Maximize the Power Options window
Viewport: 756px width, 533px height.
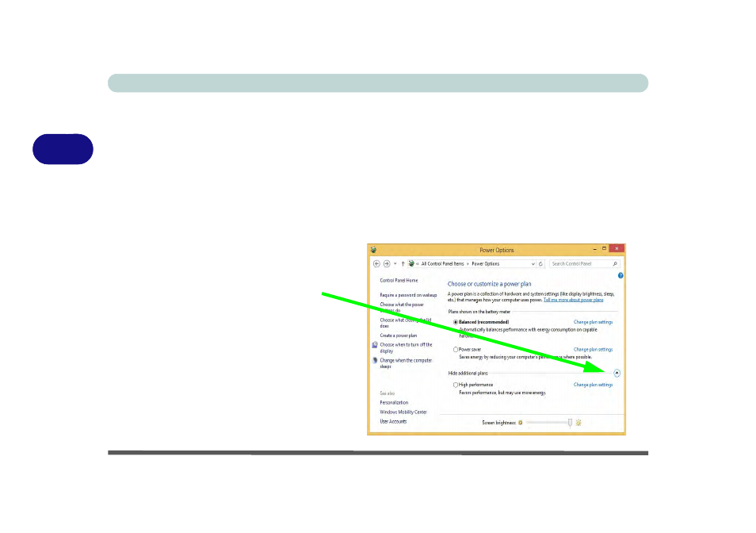(x=604, y=248)
